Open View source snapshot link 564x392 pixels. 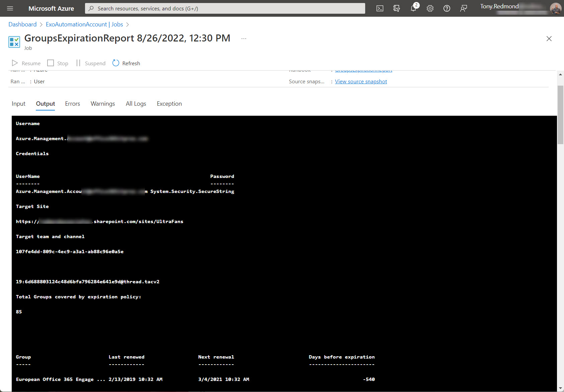point(361,82)
